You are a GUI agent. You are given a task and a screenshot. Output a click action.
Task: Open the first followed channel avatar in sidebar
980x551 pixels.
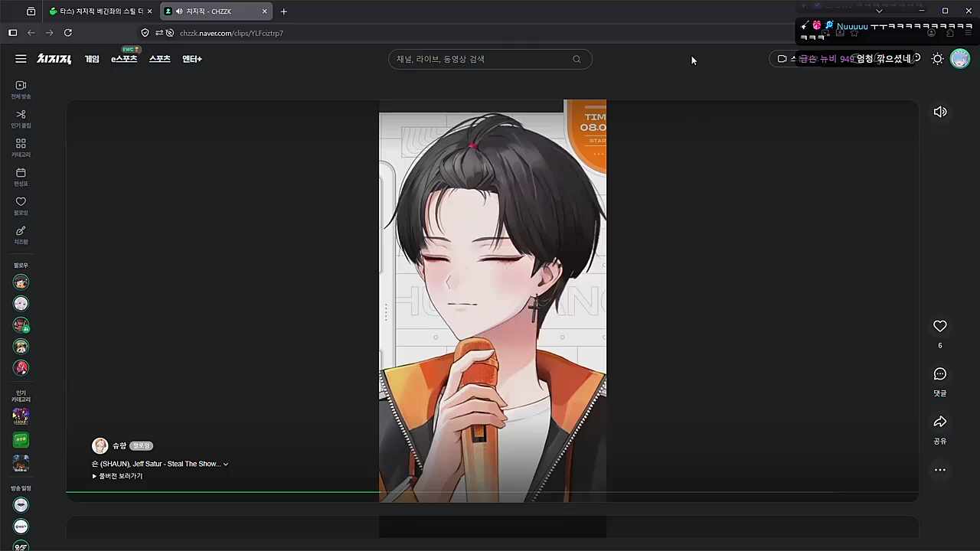pos(21,282)
